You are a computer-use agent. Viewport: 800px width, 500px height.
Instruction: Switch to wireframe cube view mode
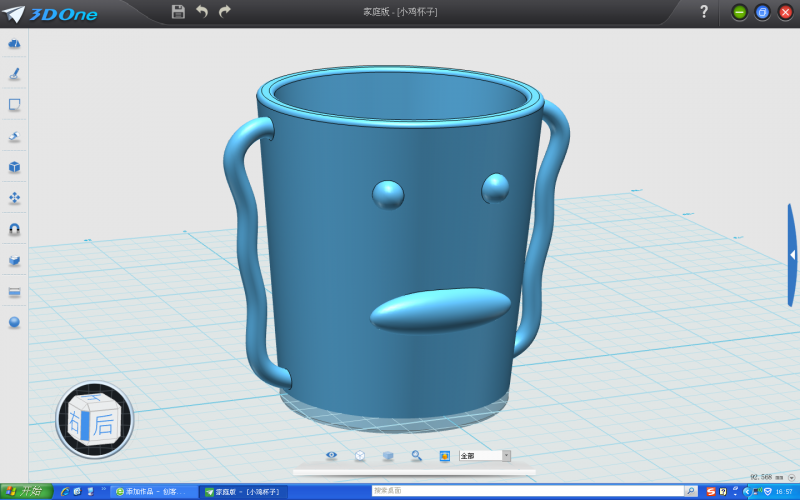[x=360, y=456]
